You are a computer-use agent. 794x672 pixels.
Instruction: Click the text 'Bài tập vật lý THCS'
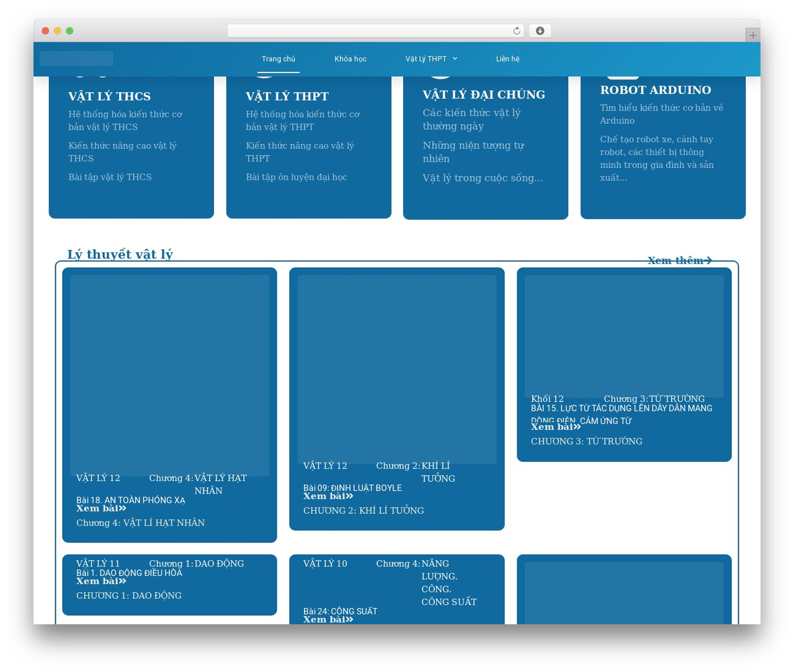(110, 177)
